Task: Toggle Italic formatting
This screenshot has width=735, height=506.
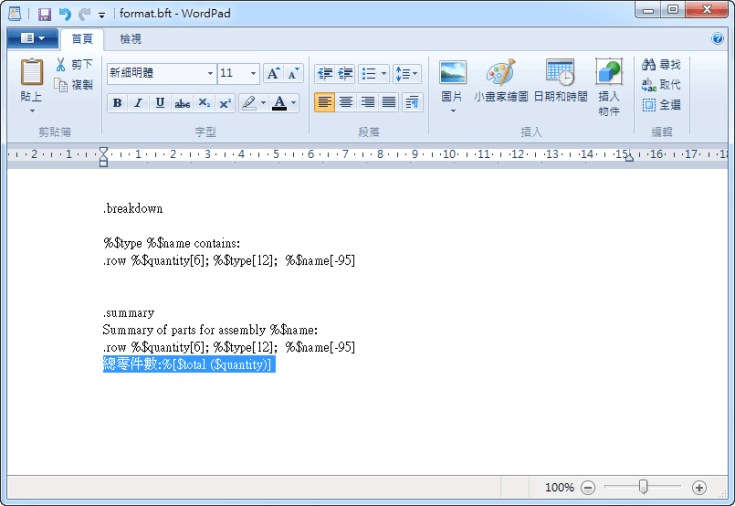Action: coord(138,103)
